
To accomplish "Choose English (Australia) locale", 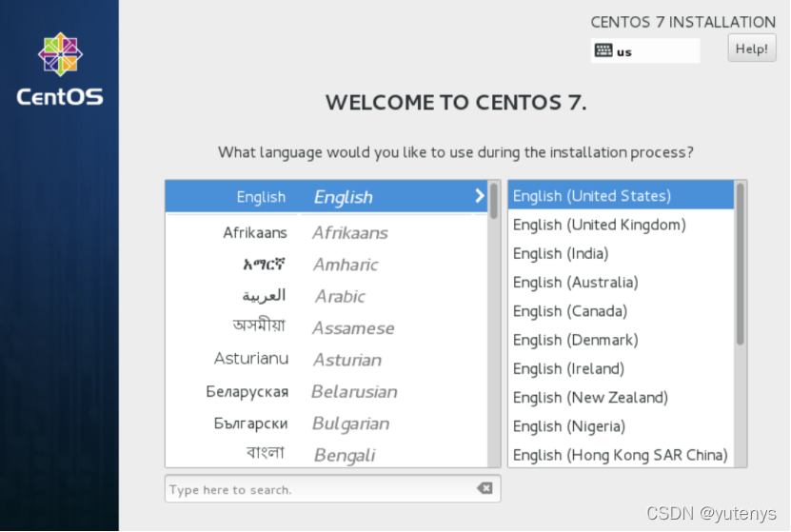I will pos(621,282).
